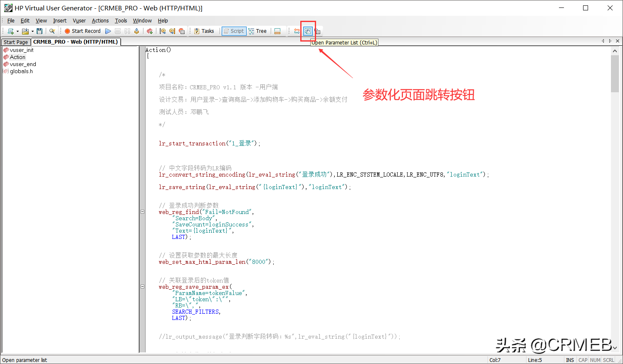
Task: Click the Compile script toolbar icon
Action: tap(136, 31)
